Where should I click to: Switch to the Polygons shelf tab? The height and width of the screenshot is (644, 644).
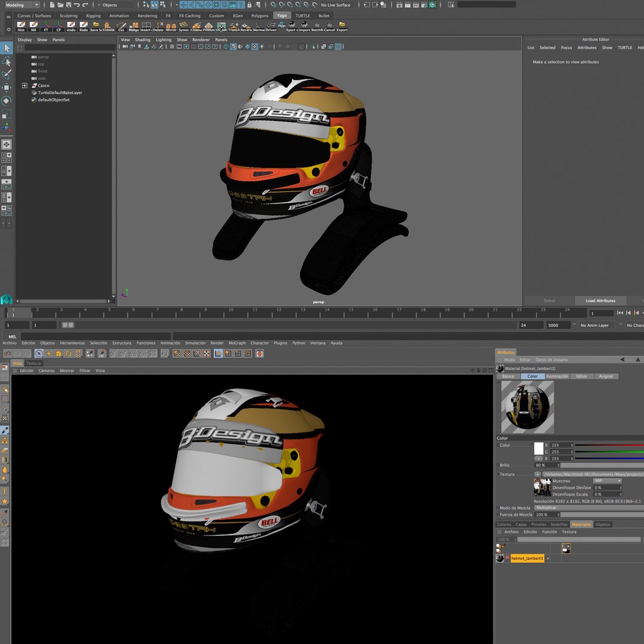tap(259, 16)
